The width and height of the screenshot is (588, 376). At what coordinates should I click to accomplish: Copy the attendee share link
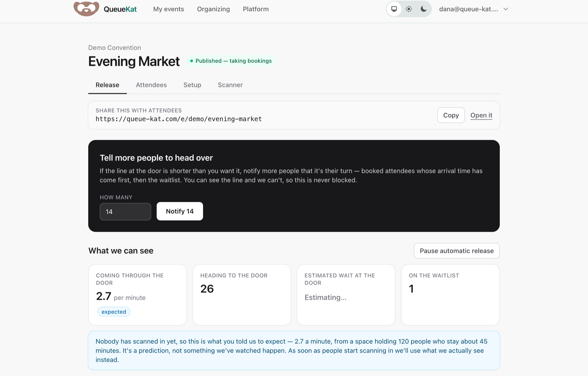(x=451, y=115)
